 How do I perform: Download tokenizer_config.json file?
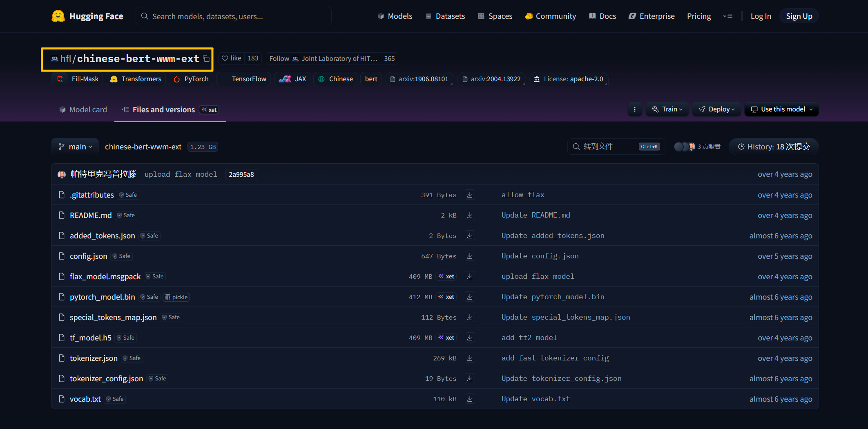470,378
